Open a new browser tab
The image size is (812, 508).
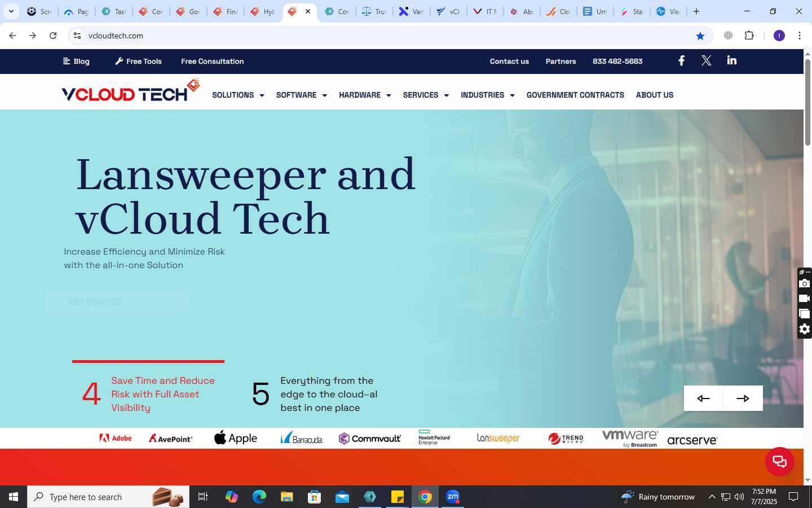[x=696, y=11]
